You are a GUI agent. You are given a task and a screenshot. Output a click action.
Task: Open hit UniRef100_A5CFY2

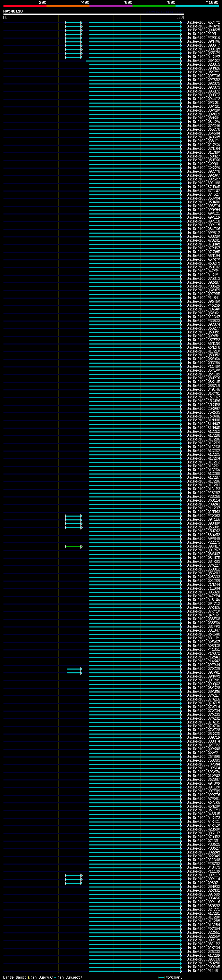[203, 23]
